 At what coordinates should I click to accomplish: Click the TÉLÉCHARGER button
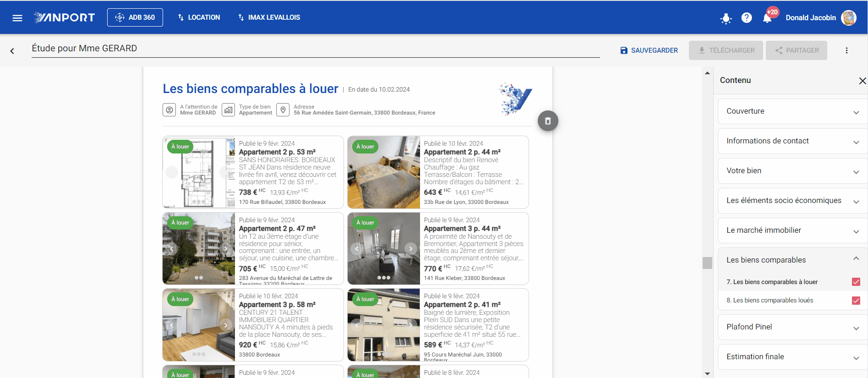point(726,50)
